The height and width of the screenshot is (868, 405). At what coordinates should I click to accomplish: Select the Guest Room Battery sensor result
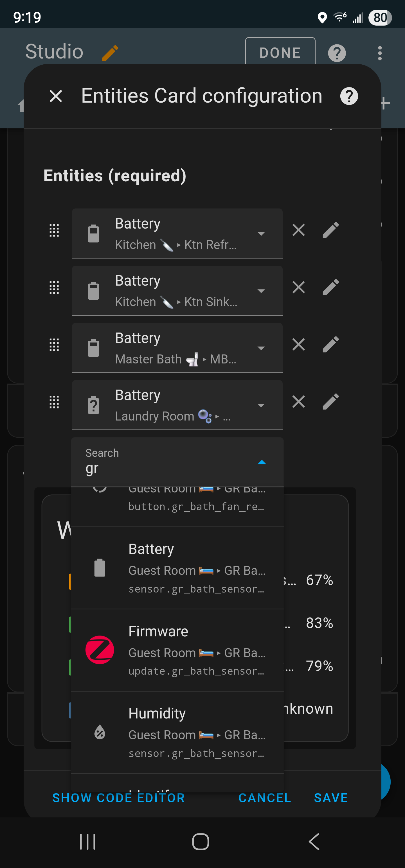pos(177,568)
